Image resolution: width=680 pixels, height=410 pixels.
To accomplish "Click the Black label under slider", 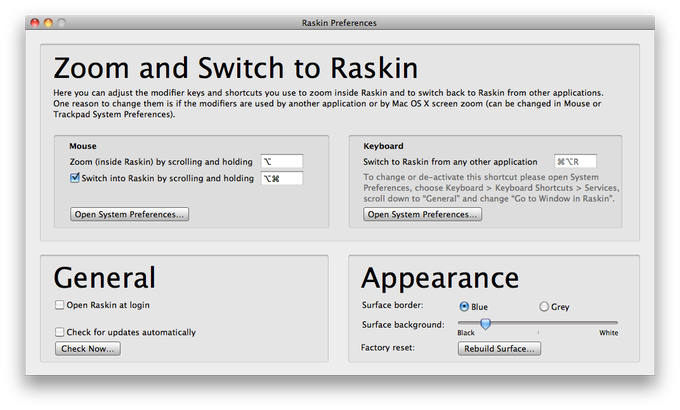I will 466,333.
